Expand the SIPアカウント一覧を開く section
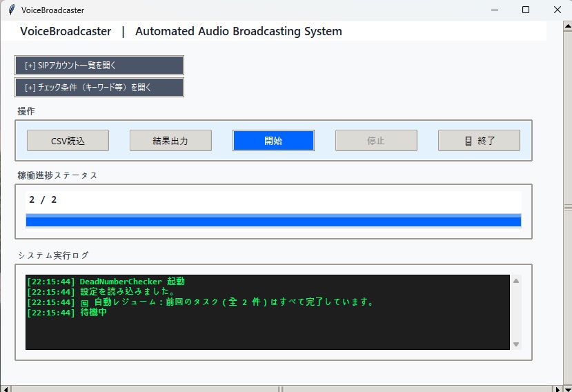 click(x=99, y=66)
